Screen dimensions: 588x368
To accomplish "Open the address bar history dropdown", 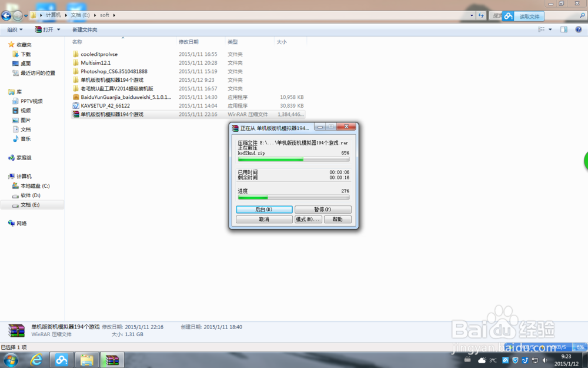I will point(472,15).
